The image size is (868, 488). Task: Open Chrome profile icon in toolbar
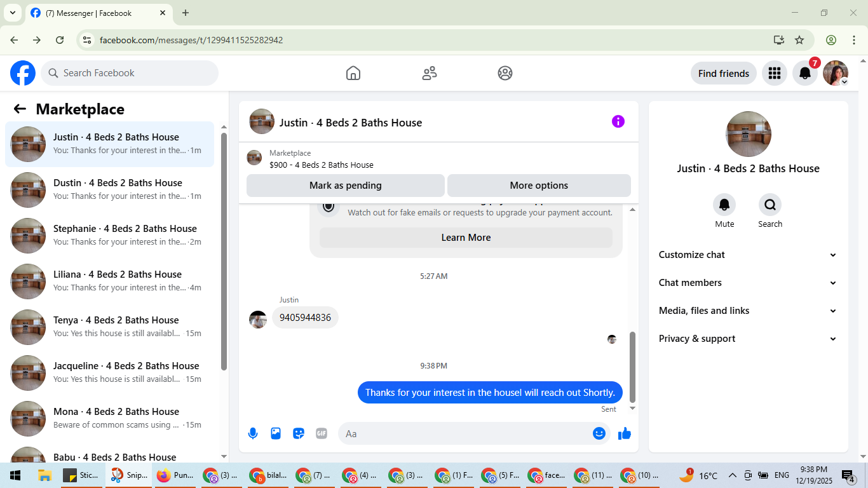click(831, 40)
